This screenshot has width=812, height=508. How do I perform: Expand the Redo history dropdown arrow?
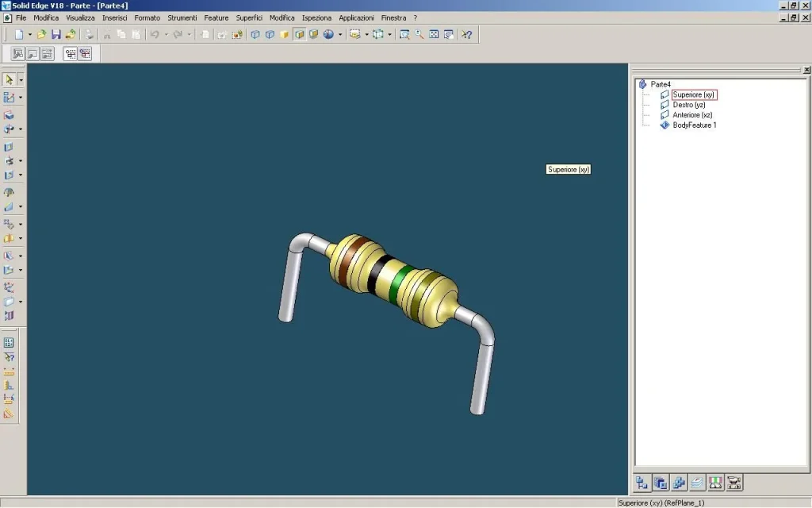[x=189, y=35]
